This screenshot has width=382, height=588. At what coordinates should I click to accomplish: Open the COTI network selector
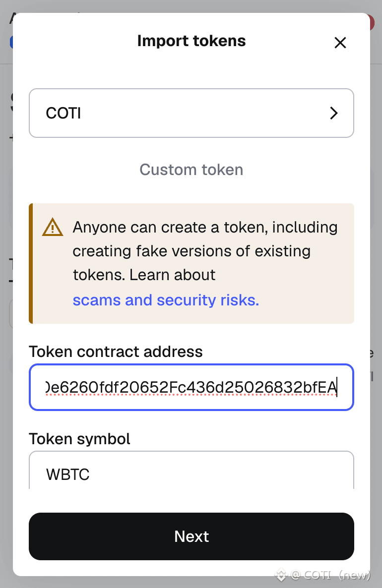(x=191, y=113)
